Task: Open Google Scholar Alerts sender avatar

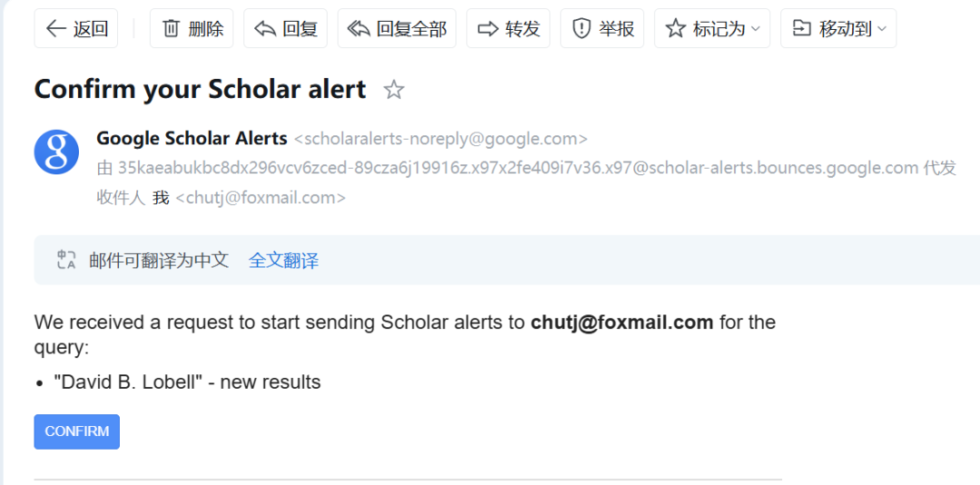Action: coord(57,152)
